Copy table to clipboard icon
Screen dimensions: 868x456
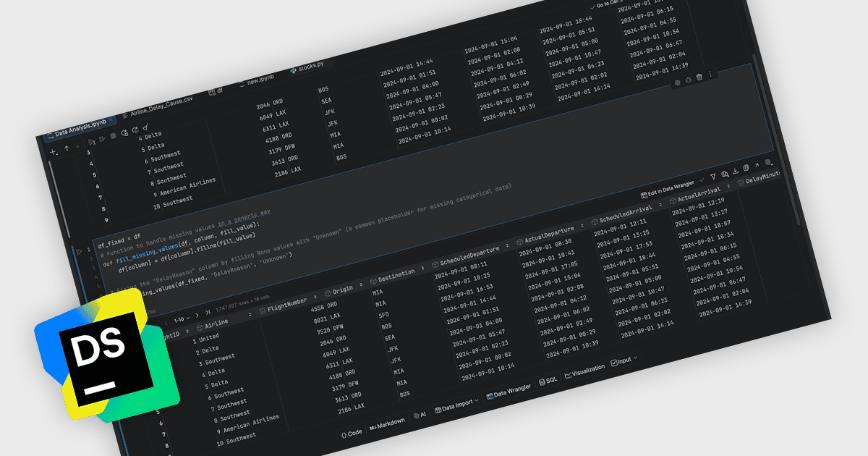click(x=746, y=168)
